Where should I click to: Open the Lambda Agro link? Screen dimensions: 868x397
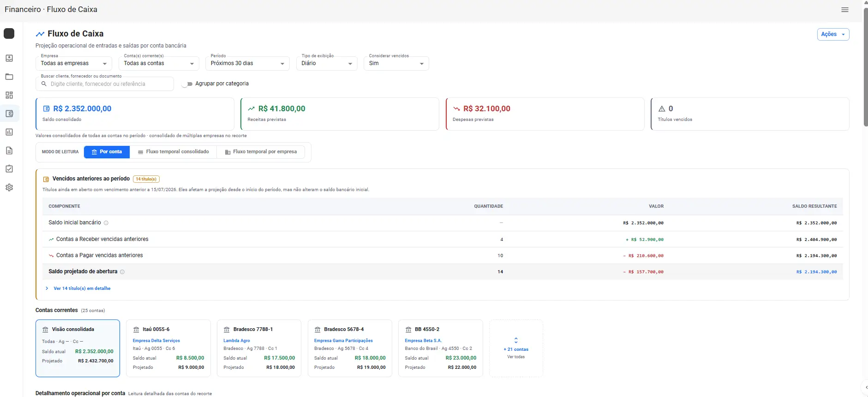(x=237, y=341)
